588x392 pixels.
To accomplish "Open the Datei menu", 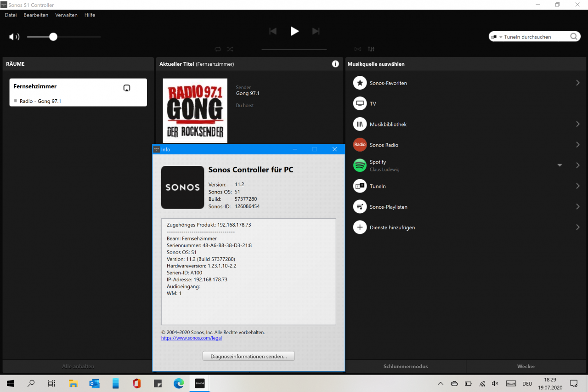I will (x=11, y=15).
